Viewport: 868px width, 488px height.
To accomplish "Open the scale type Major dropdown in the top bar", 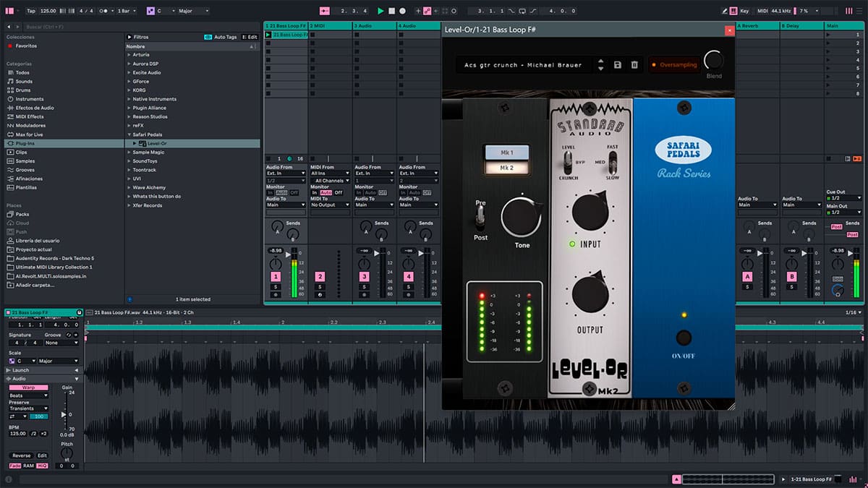I will click(192, 11).
